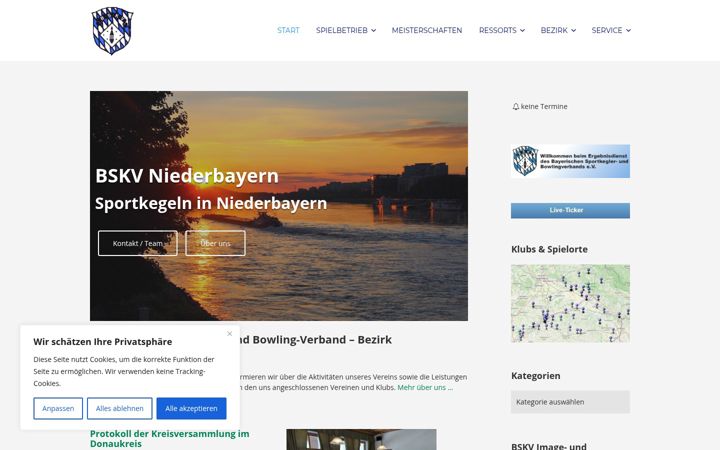Click the keine Termine text
Image resolution: width=720 pixels, height=450 pixels.
coord(544,107)
